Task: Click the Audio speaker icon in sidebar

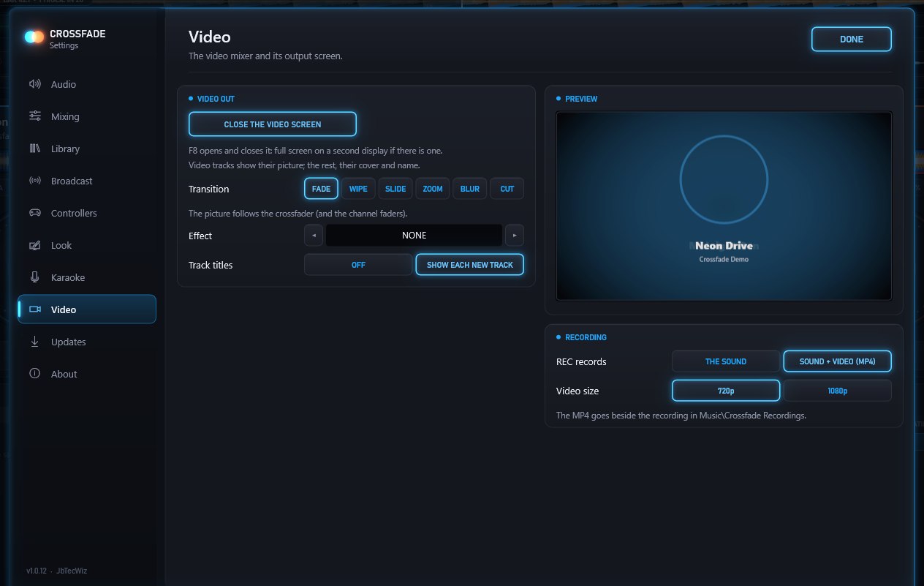Action: pos(34,84)
